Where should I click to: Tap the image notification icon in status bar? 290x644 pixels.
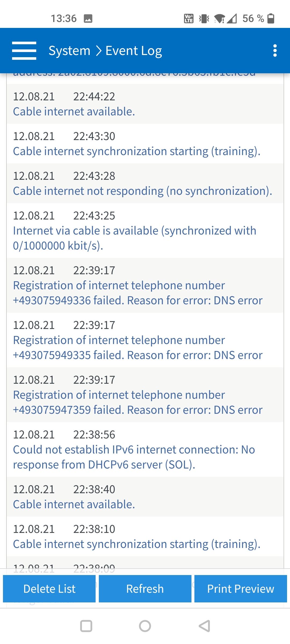[88, 19]
